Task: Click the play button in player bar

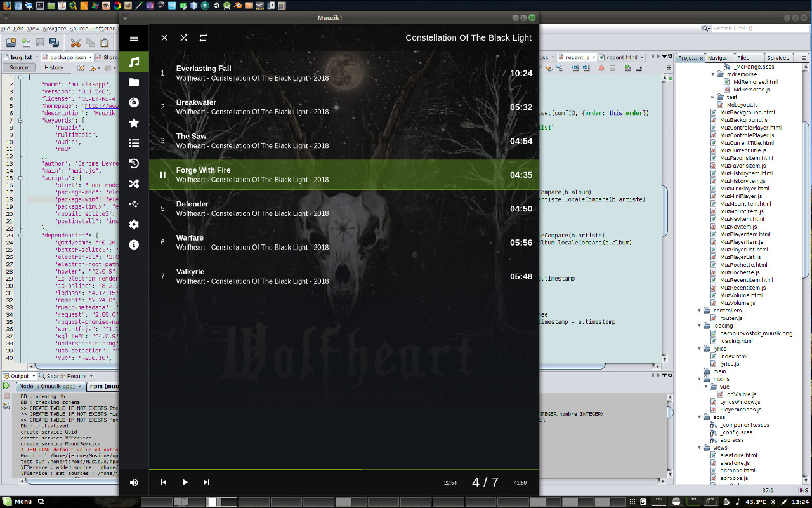Action: [185, 483]
